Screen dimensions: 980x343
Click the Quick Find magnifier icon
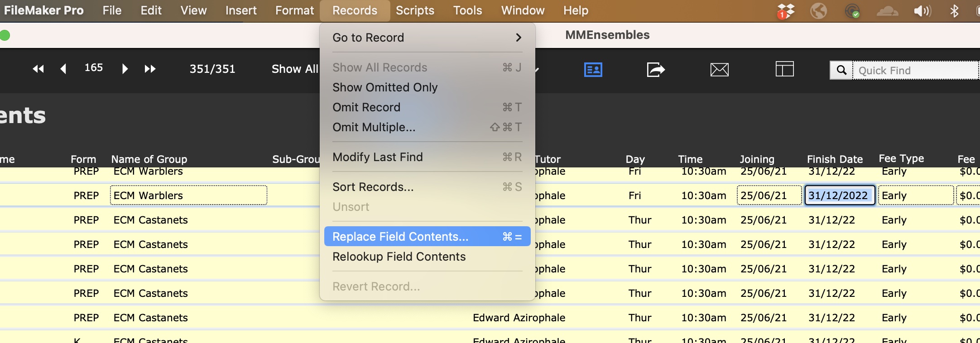pyautogui.click(x=841, y=70)
